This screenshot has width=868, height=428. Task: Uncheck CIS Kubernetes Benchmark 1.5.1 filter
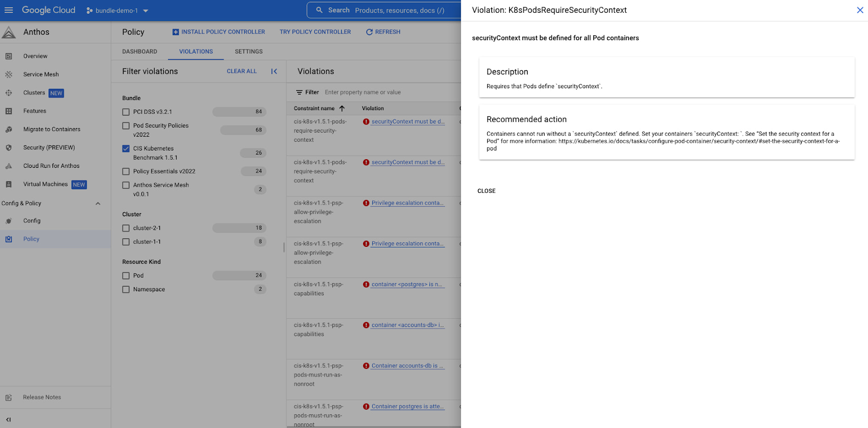(126, 148)
